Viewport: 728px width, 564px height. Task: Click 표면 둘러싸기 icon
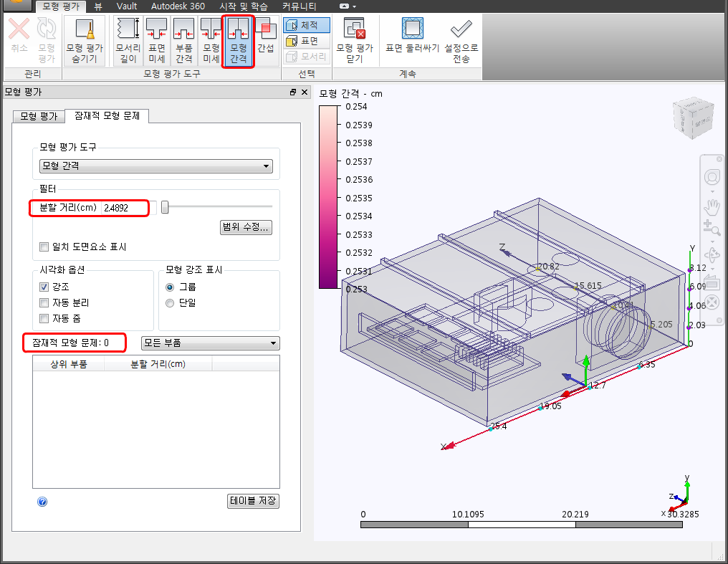tap(412, 29)
